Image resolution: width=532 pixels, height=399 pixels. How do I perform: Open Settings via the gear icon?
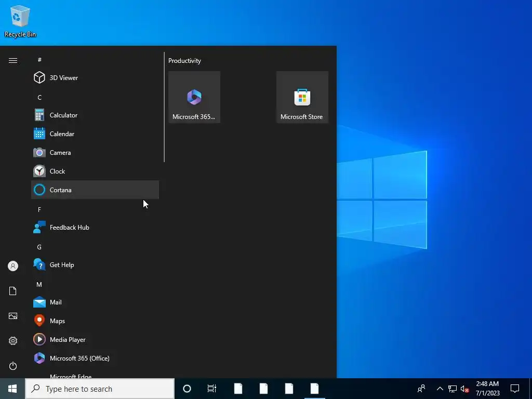(x=13, y=341)
